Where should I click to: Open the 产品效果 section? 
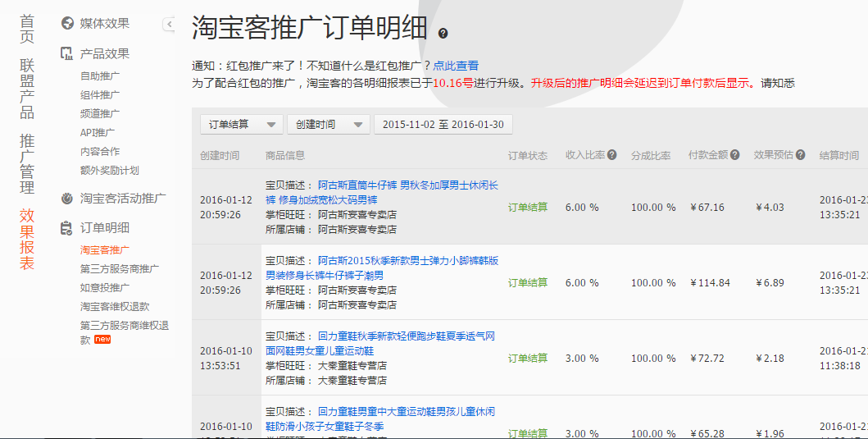click(105, 54)
